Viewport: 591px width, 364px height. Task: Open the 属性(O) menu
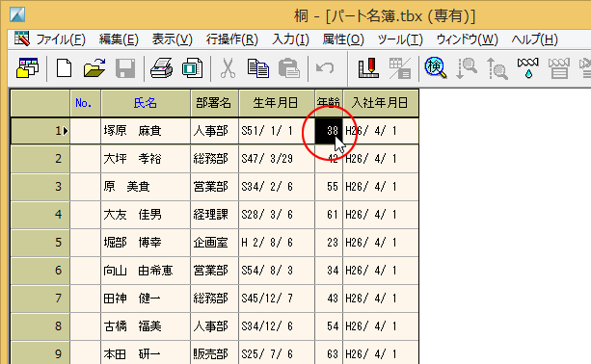coord(343,39)
